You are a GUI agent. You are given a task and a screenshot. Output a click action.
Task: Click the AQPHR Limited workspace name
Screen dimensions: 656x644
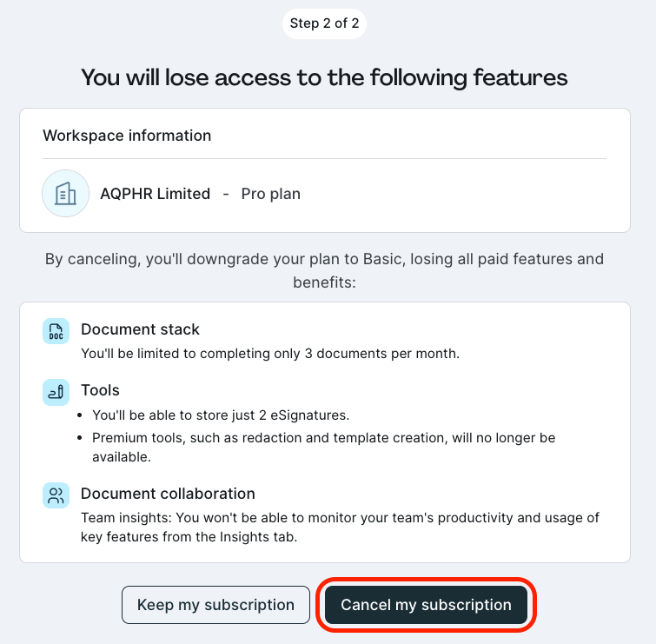(x=156, y=194)
